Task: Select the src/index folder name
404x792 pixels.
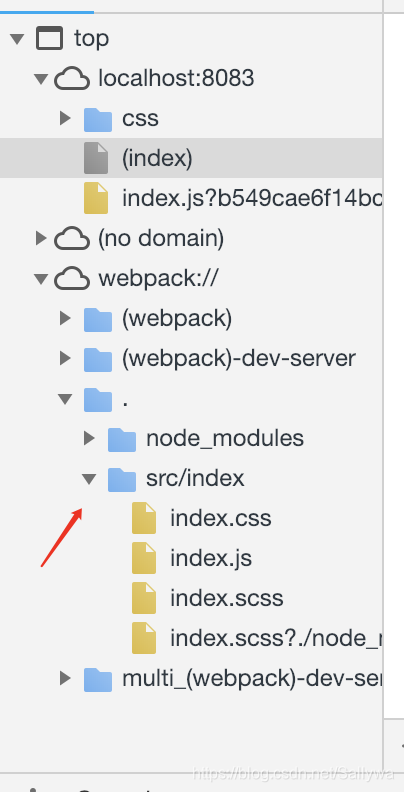Action: [195, 478]
